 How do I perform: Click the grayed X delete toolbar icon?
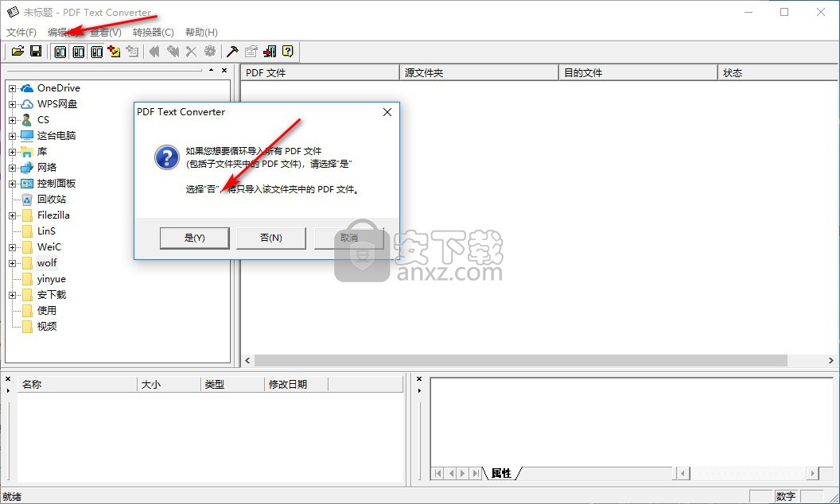(191, 52)
